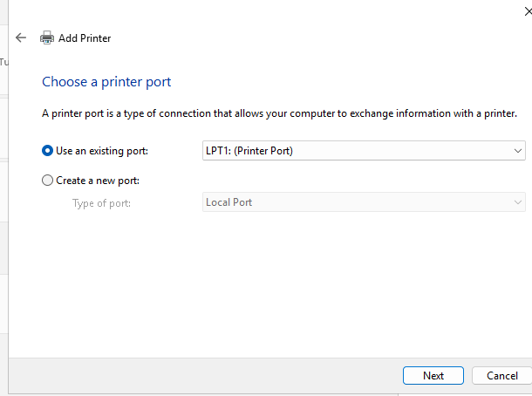Click the background window strip showing 'Tu'
Screen dimensions: 532x396
click(3, 62)
